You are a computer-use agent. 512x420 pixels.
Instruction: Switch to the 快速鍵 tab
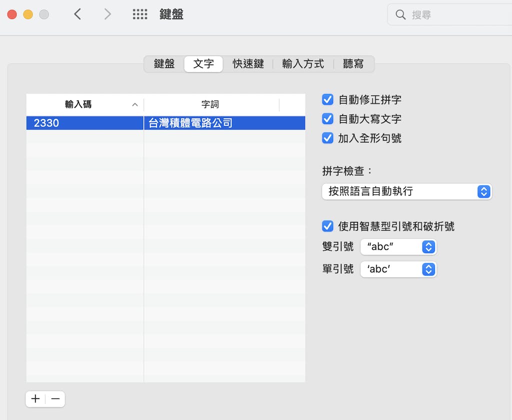coord(248,64)
